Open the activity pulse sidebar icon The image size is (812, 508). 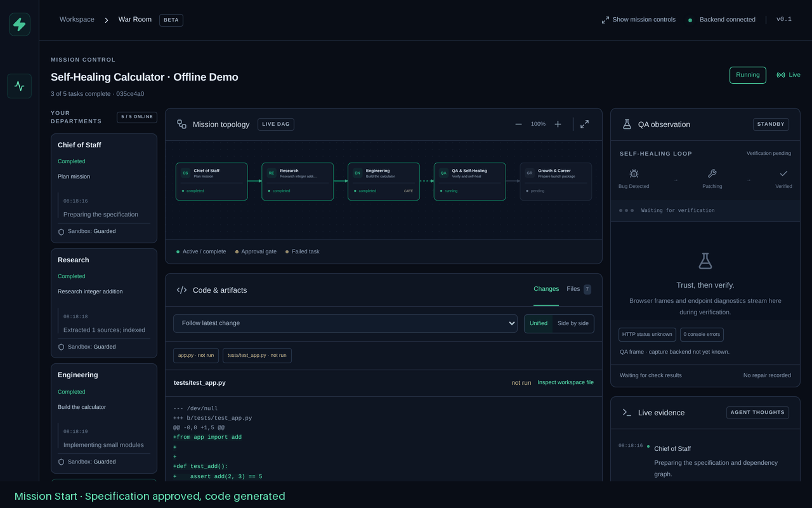coord(20,86)
